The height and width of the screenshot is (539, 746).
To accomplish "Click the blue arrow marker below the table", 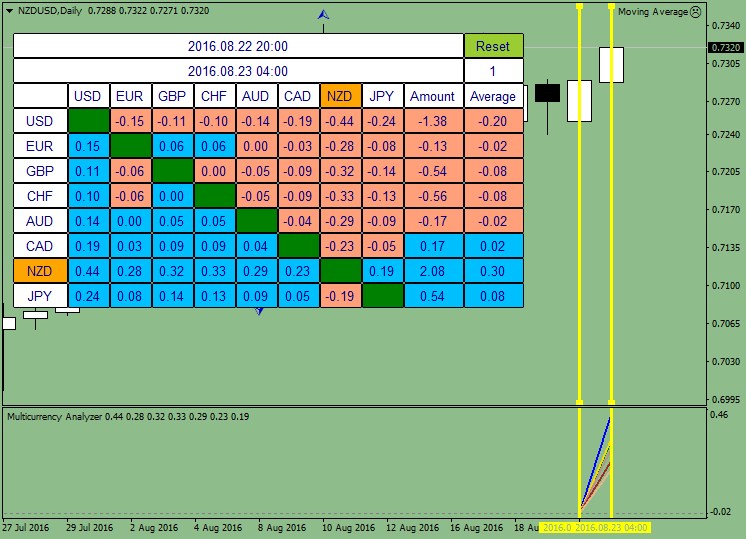I will (259, 311).
